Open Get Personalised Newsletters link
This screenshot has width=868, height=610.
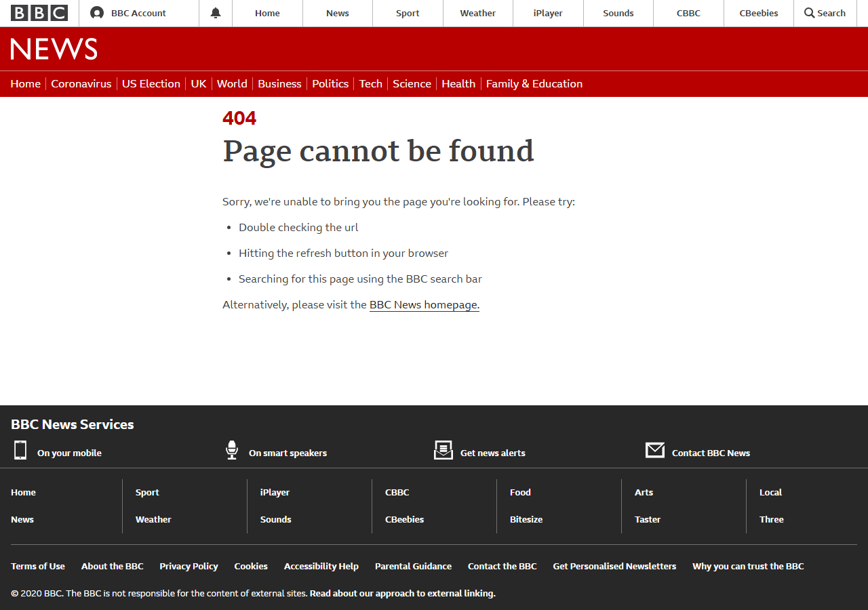(614, 566)
